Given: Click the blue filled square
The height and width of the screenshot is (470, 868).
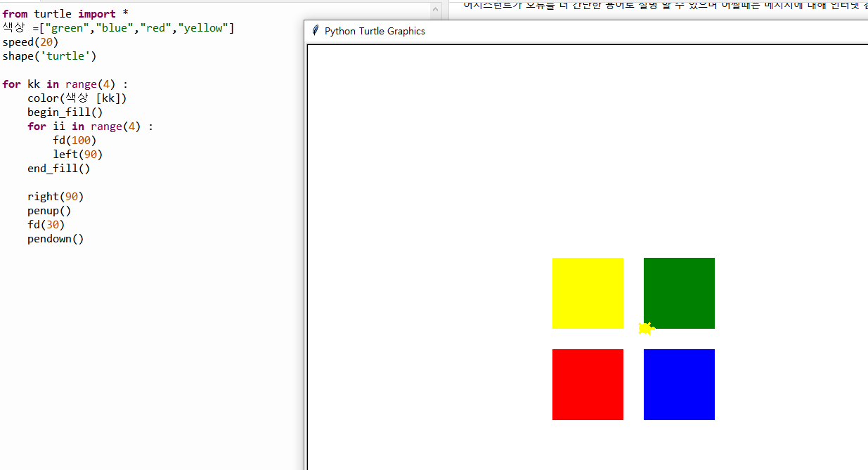Looking at the screenshot, I should point(679,384).
